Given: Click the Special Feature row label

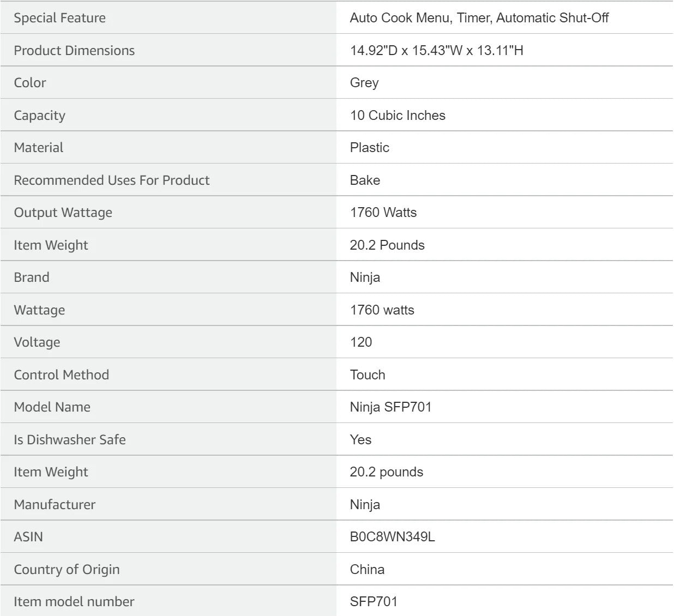Looking at the screenshot, I should pos(59,18).
